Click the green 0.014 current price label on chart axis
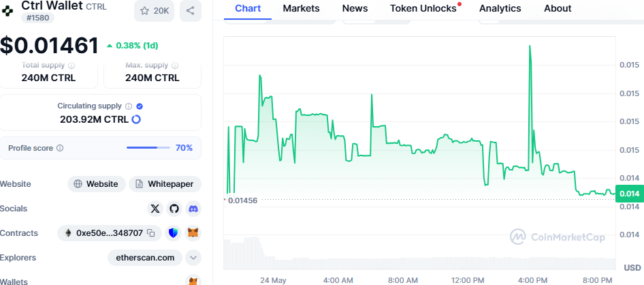This screenshot has width=644, height=285. point(629,194)
